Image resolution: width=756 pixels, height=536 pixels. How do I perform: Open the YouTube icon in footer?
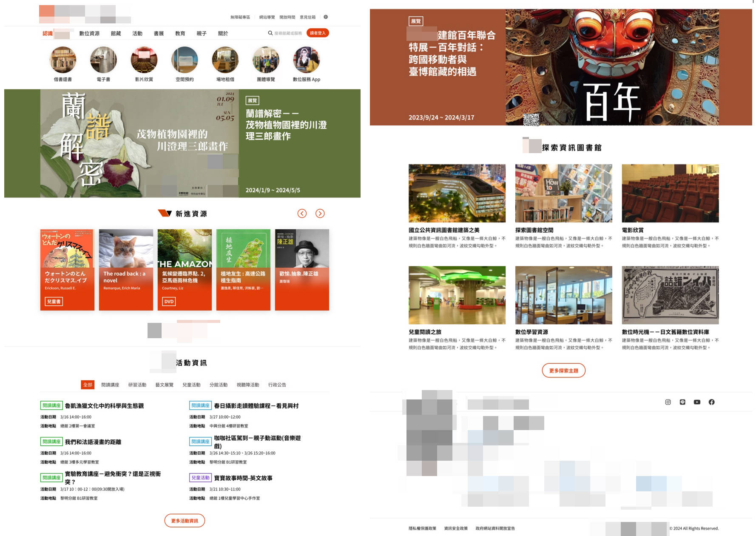697,402
